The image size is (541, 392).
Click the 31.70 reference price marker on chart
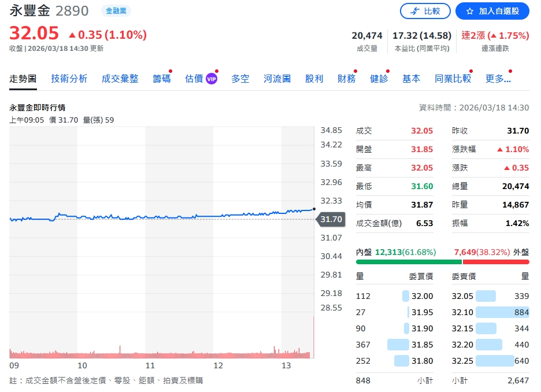click(331, 219)
